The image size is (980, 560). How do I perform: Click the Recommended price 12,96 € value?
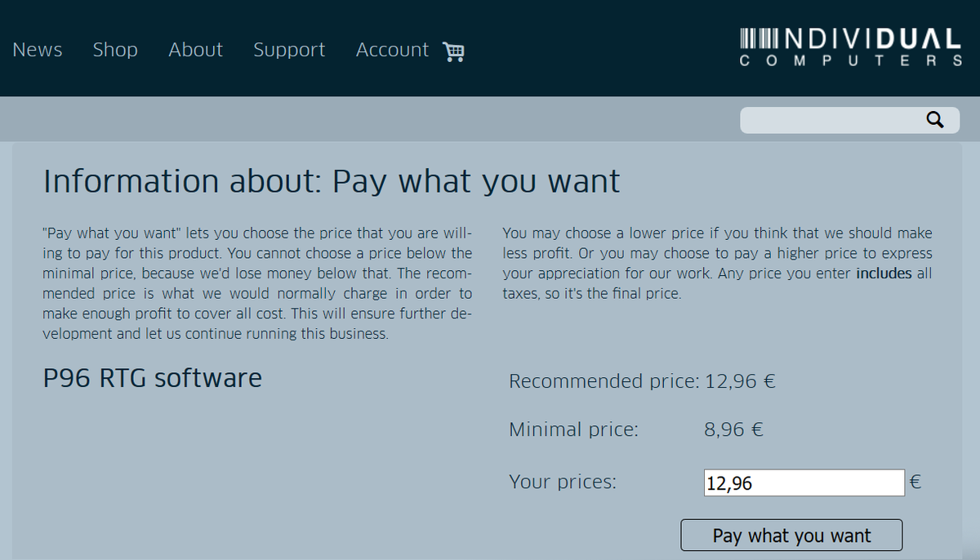pyautogui.click(x=741, y=381)
